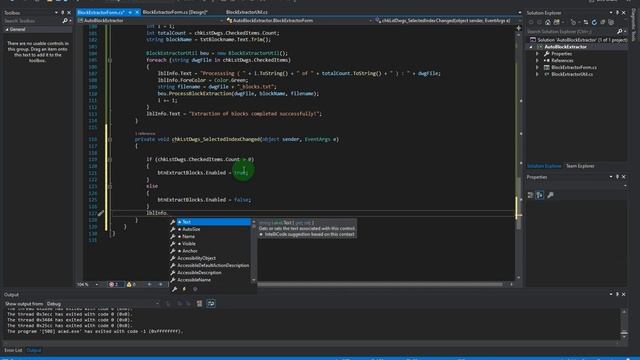
Task: Open the AutoBlockExtractor project navigation dropdown
Action: pyautogui.click(x=151, y=20)
